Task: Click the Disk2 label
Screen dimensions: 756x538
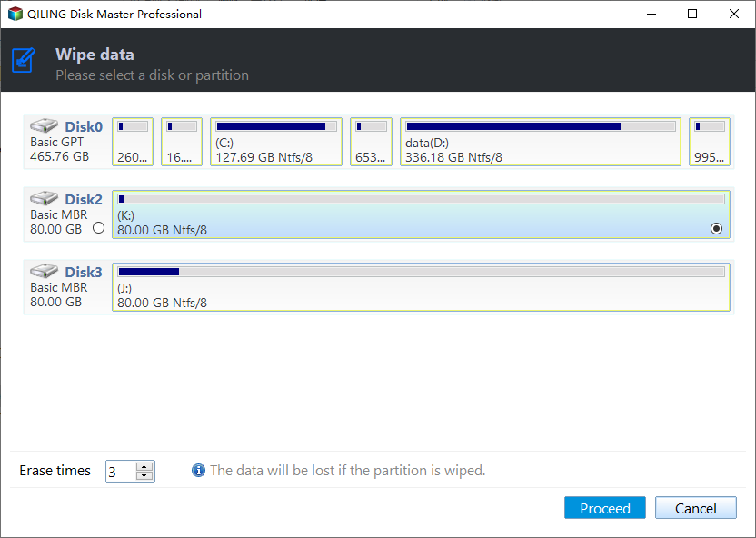Action: click(84, 199)
